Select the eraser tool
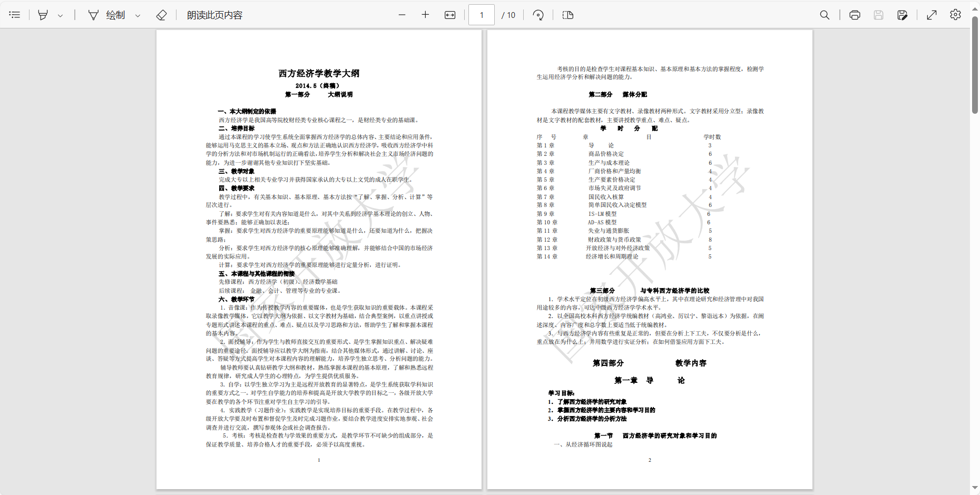The image size is (980, 495). (x=162, y=15)
